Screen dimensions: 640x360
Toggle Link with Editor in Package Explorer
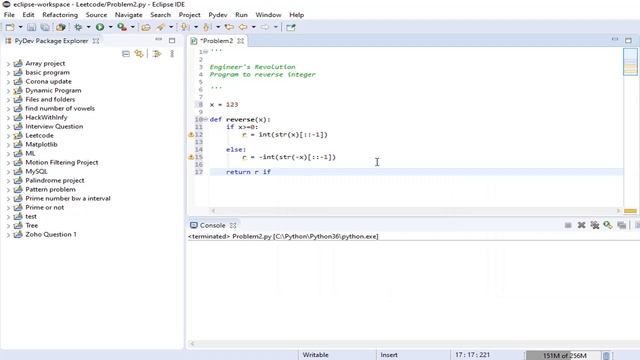click(x=139, y=54)
